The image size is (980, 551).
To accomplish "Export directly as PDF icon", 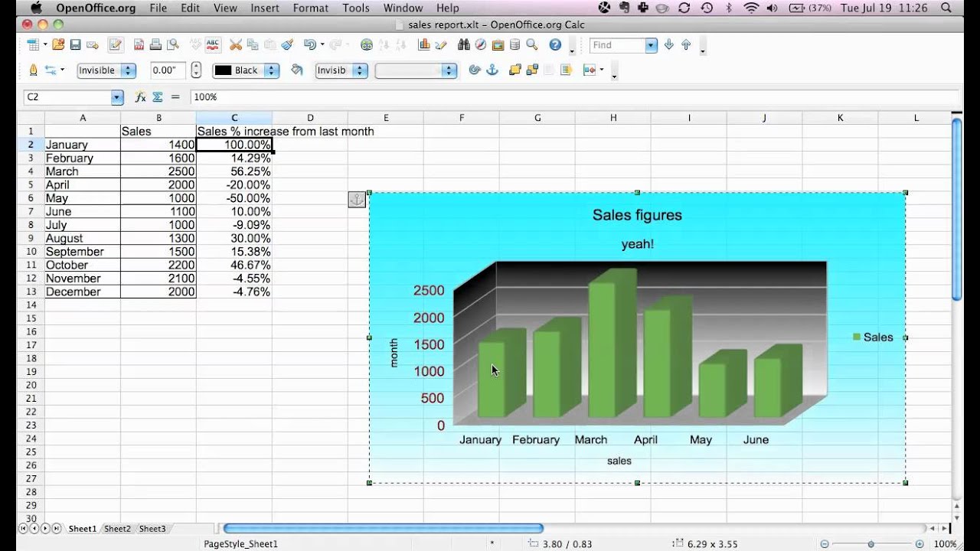I will [x=139, y=45].
